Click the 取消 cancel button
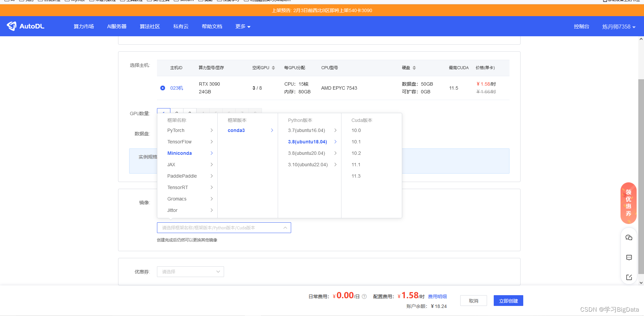The width and height of the screenshot is (644, 316). point(474,301)
